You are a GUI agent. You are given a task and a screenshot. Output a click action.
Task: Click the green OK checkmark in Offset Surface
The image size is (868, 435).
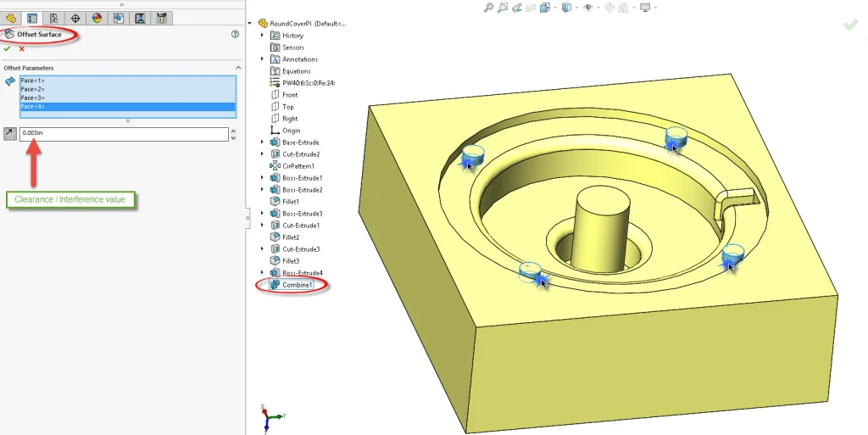8,48
